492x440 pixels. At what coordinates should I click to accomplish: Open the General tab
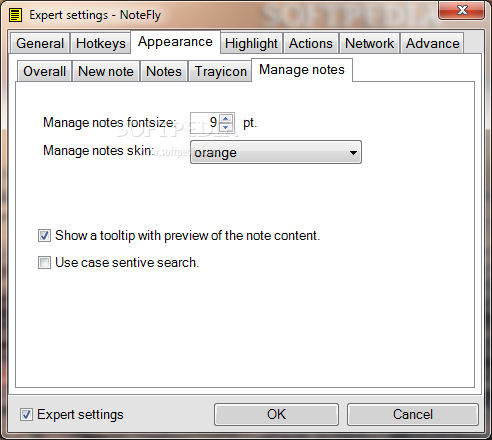tap(40, 43)
